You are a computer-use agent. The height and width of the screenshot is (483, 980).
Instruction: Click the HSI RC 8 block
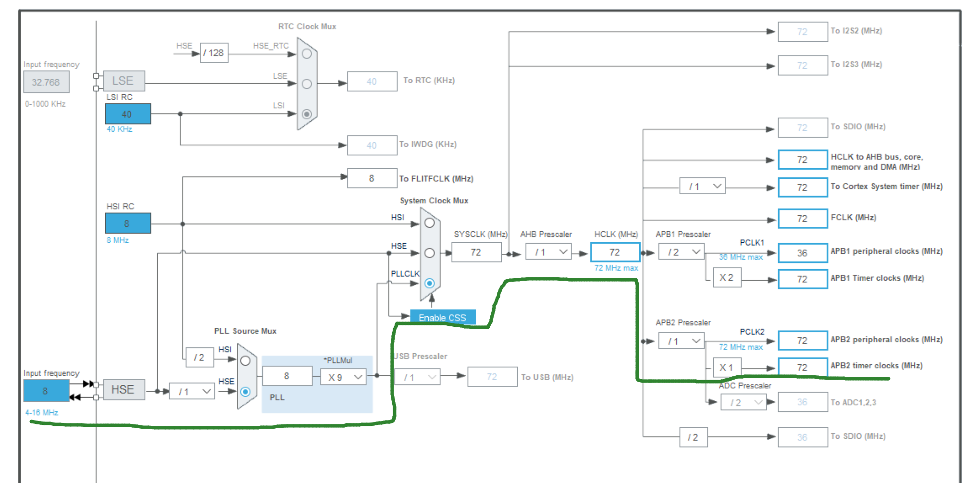pos(128,223)
